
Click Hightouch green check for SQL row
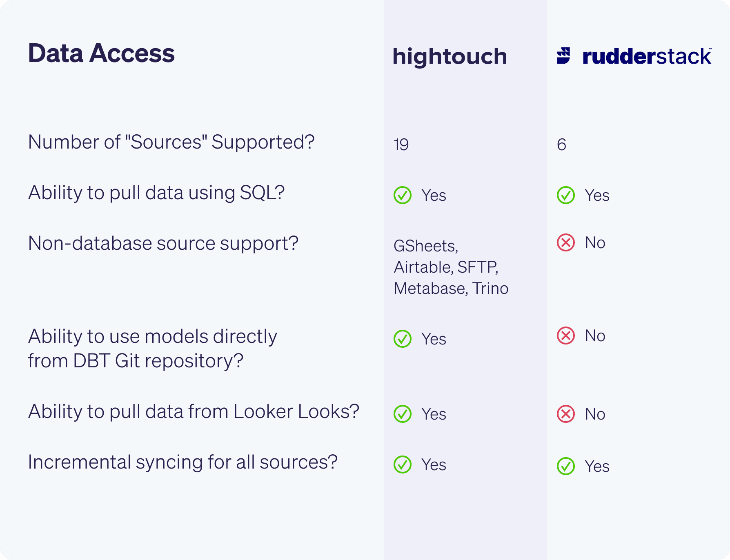pos(403,195)
